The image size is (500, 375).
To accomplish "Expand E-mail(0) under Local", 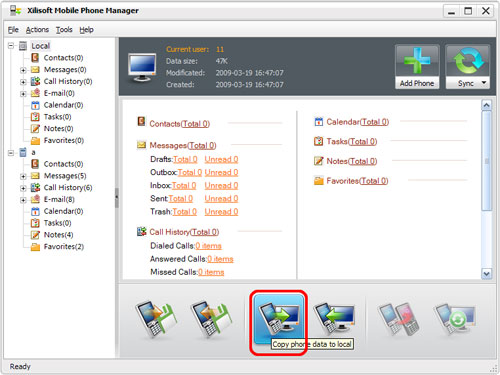I will (23, 94).
